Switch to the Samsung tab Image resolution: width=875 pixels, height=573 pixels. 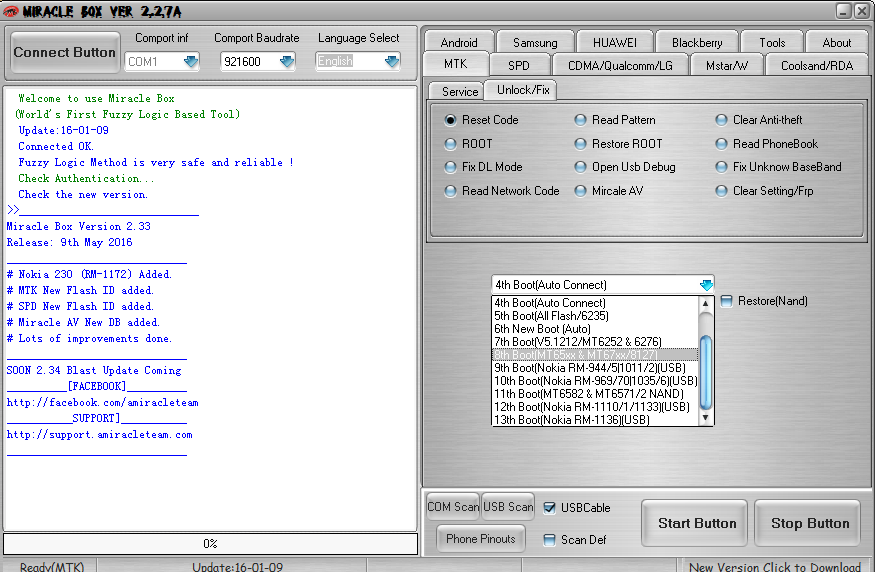pyautogui.click(x=535, y=42)
